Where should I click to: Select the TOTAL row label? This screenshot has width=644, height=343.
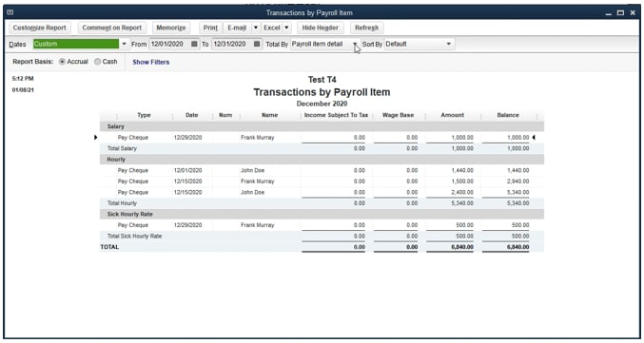(109, 247)
